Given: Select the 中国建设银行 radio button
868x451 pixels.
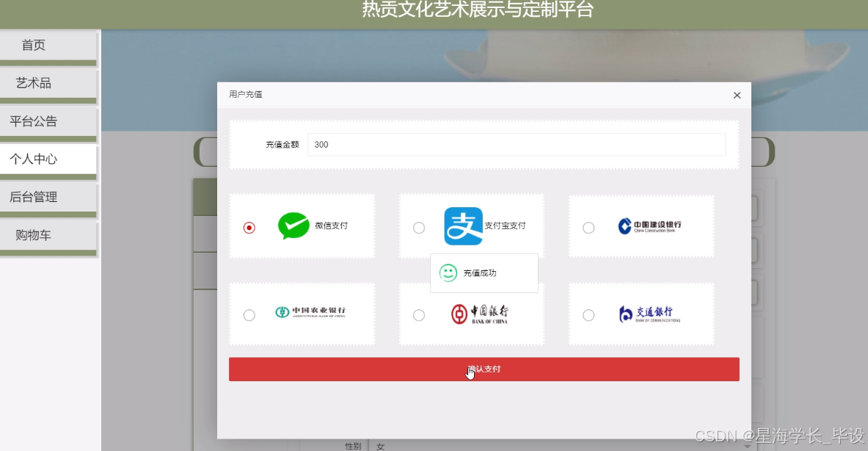Looking at the screenshot, I should pyautogui.click(x=588, y=228).
